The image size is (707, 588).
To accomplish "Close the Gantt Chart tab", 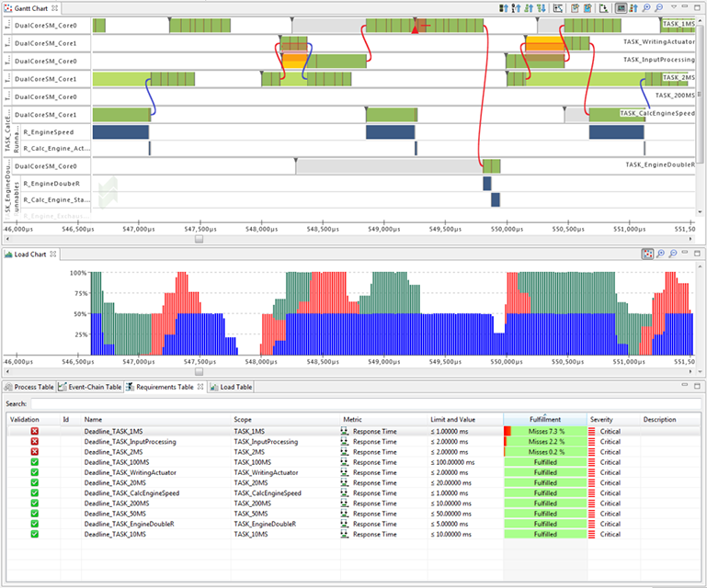I will click(x=52, y=7).
